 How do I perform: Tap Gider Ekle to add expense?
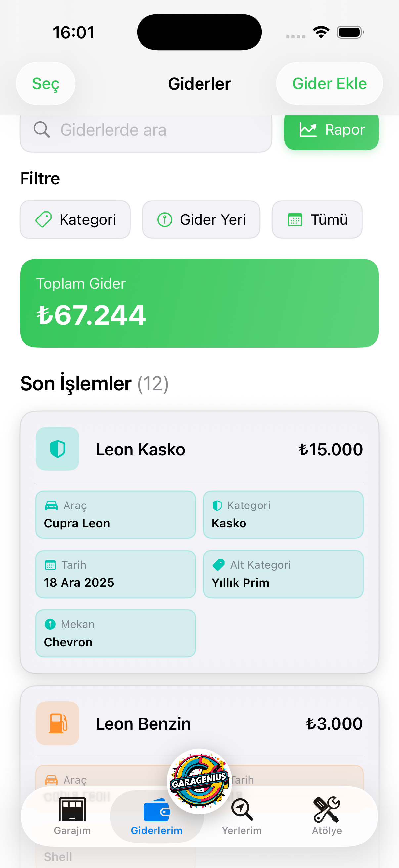tap(329, 83)
